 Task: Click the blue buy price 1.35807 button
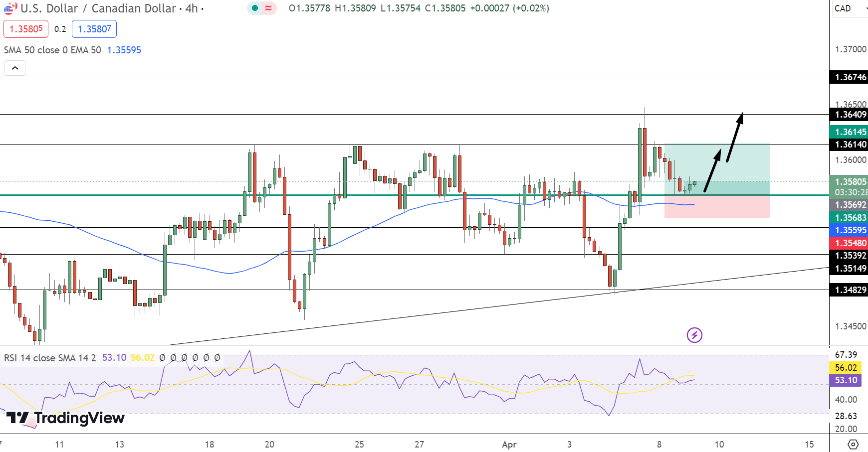[x=94, y=29]
